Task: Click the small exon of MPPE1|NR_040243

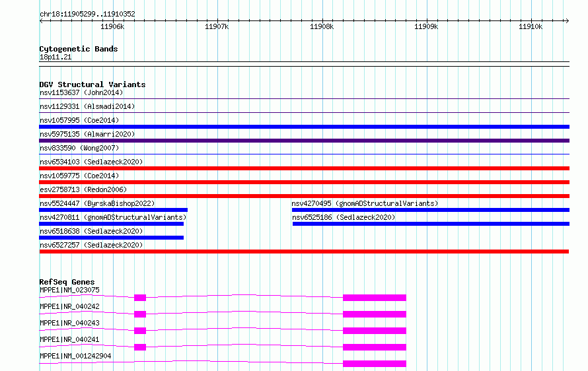Action: [x=140, y=331]
